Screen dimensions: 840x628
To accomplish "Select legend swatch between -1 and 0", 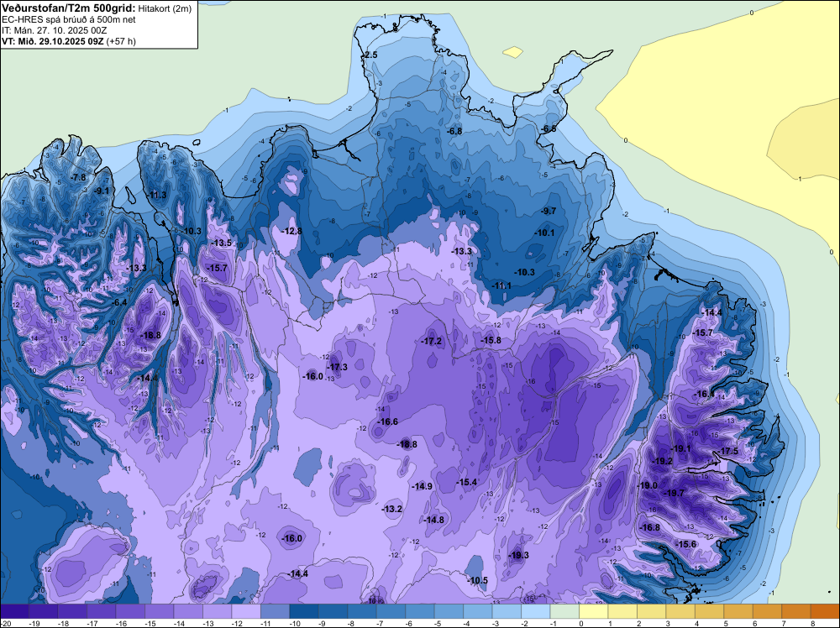I will point(564,611).
